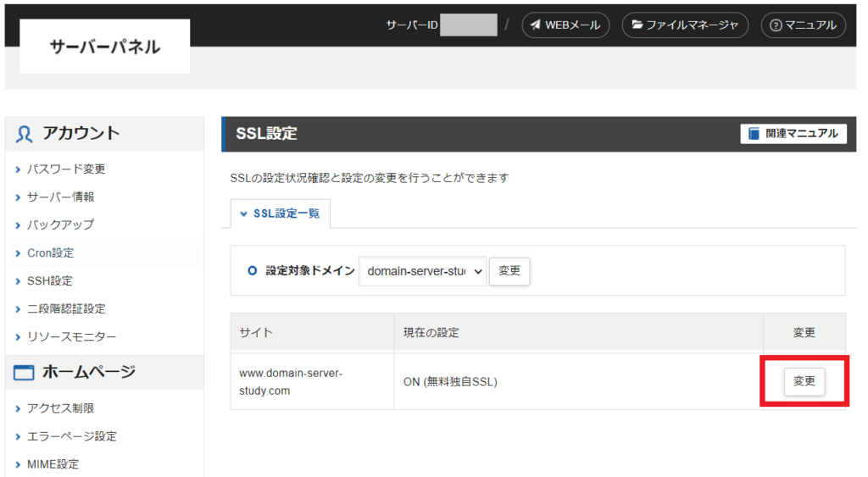The image size is (868, 477).
Task: Open WEBメール from the header
Action: [565, 25]
